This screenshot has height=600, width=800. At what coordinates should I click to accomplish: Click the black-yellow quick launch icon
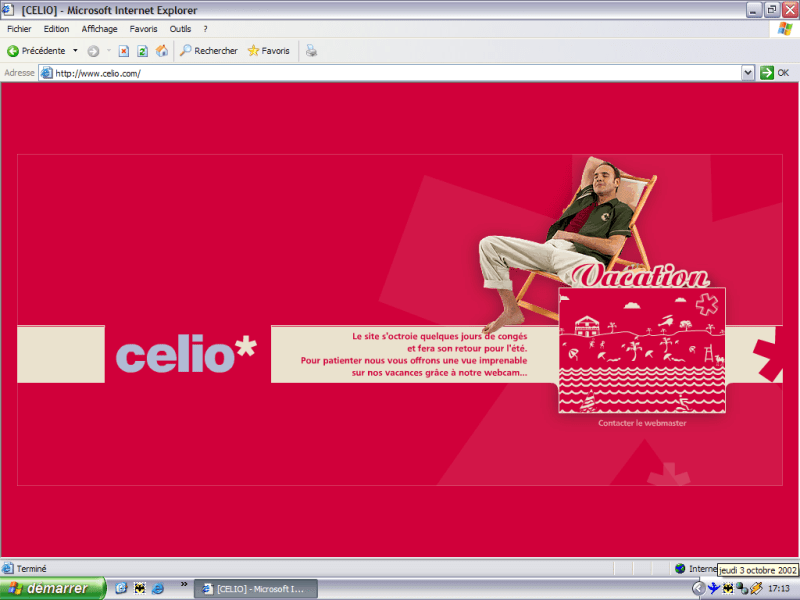[x=139, y=588]
